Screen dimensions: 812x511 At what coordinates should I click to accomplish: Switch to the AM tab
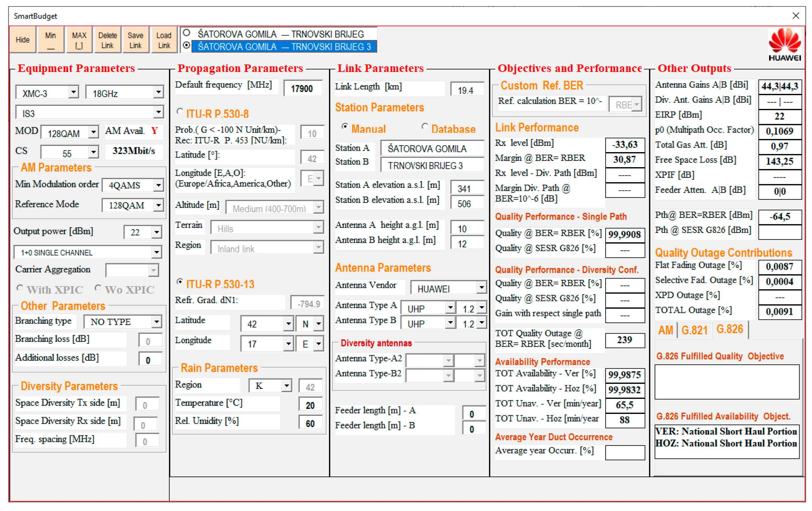tap(665, 330)
